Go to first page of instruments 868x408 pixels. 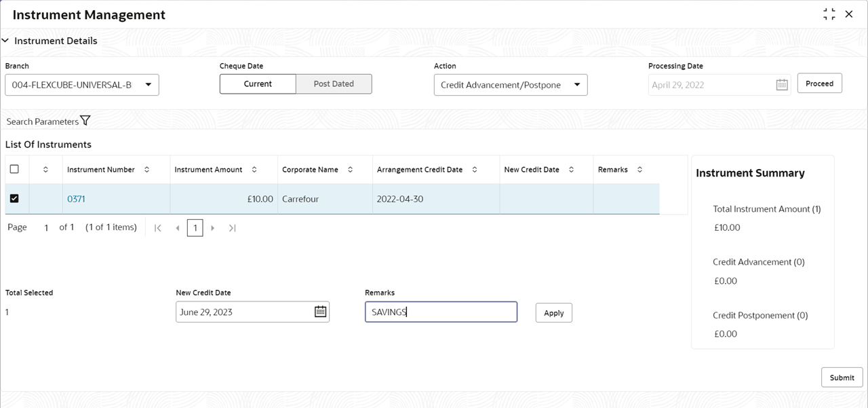158,228
